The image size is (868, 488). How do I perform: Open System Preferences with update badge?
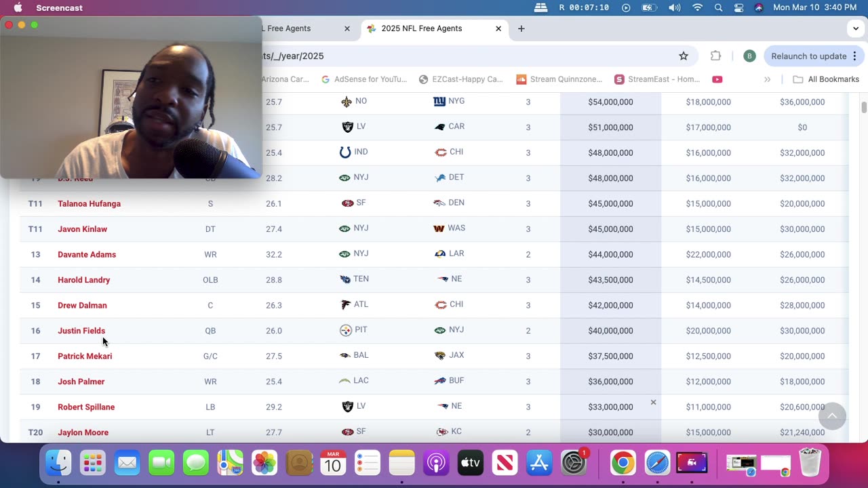click(574, 463)
